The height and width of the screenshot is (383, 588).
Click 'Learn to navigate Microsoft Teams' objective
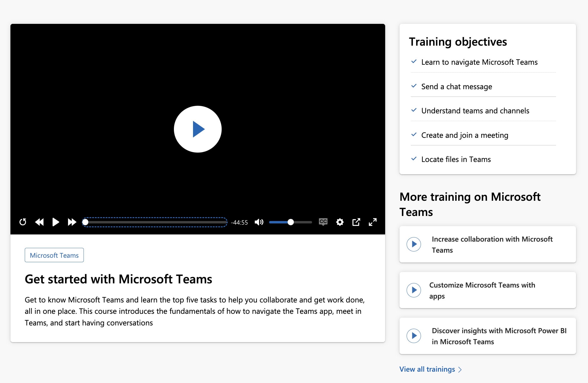click(479, 62)
